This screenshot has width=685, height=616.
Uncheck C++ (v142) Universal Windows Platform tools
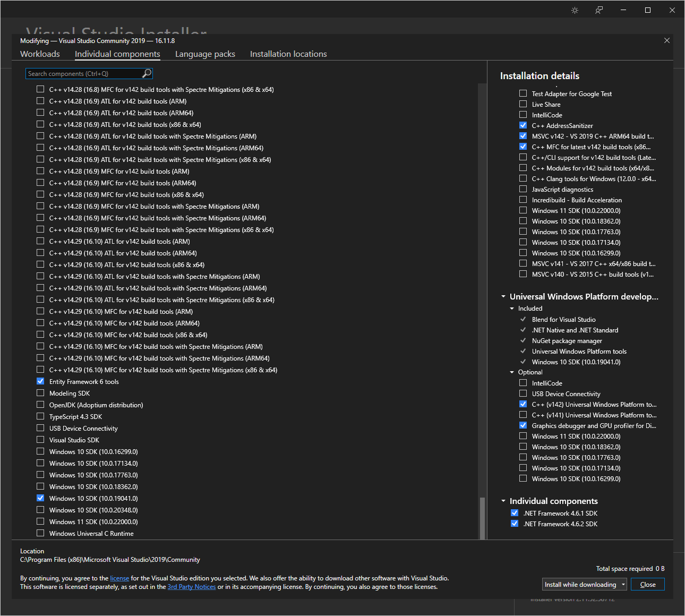(x=523, y=404)
